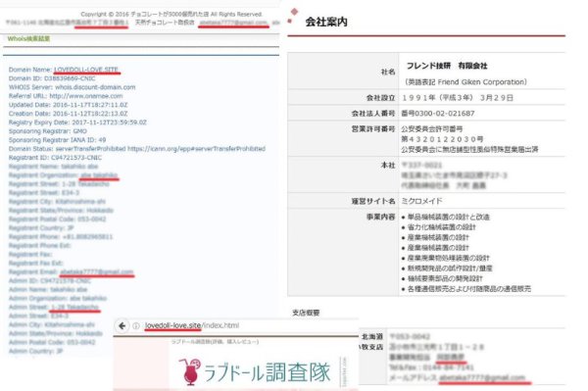Select the copyright 2016 footer text
The height and width of the screenshot is (391, 588).
click(171, 15)
